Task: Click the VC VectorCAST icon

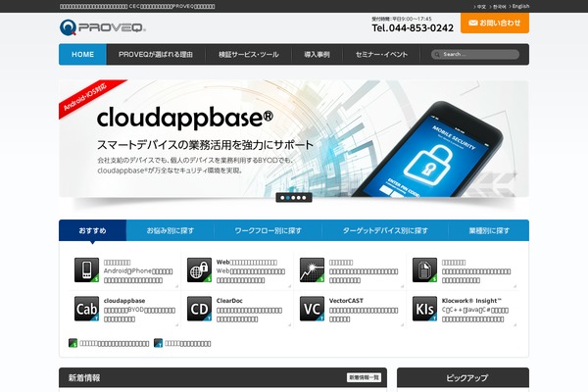Action: (x=312, y=309)
